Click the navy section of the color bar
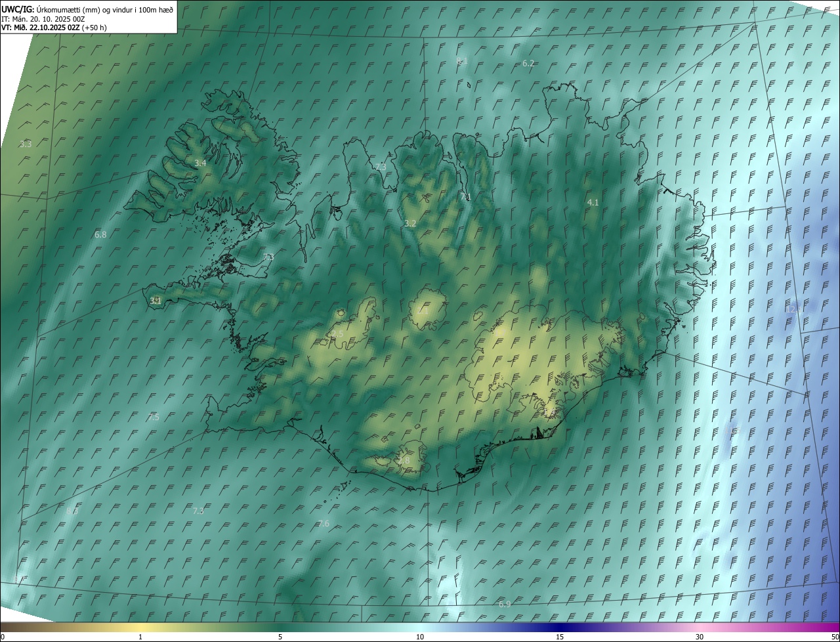 tap(560, 627)
